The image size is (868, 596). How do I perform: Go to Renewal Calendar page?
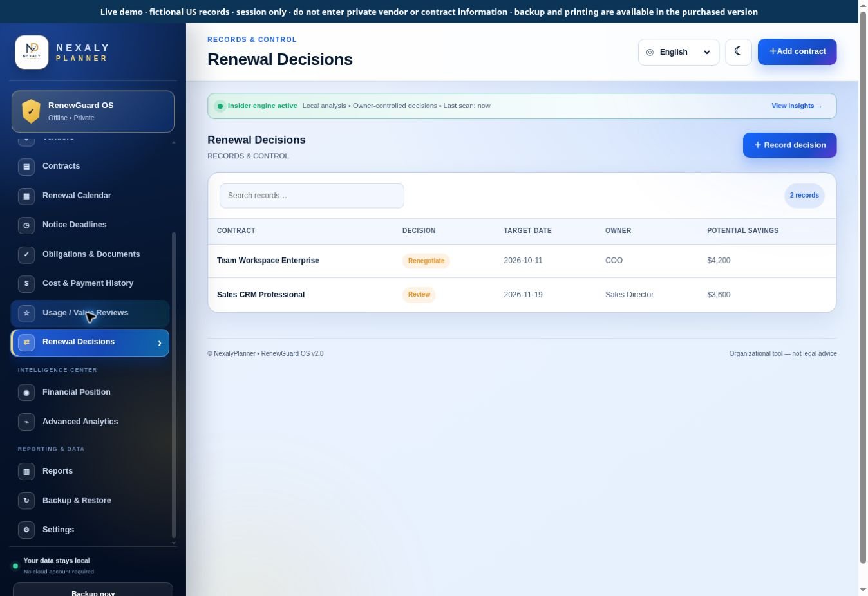pos(90,196)
